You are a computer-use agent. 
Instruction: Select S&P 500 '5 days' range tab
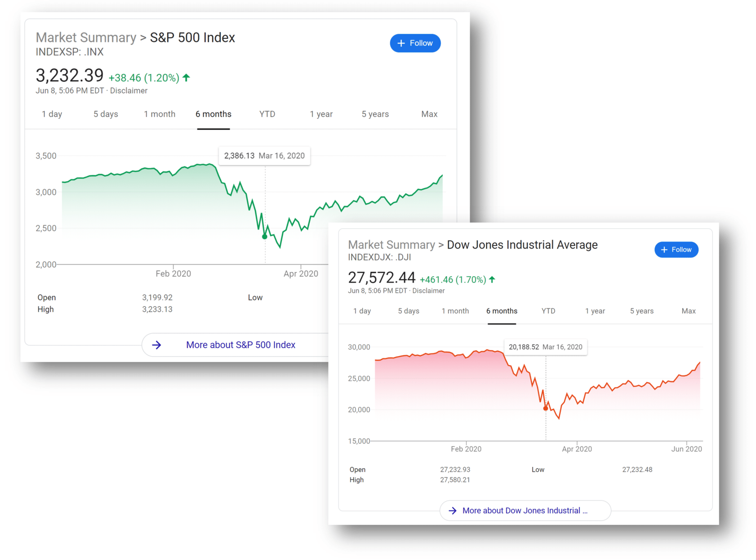point(106,114)
